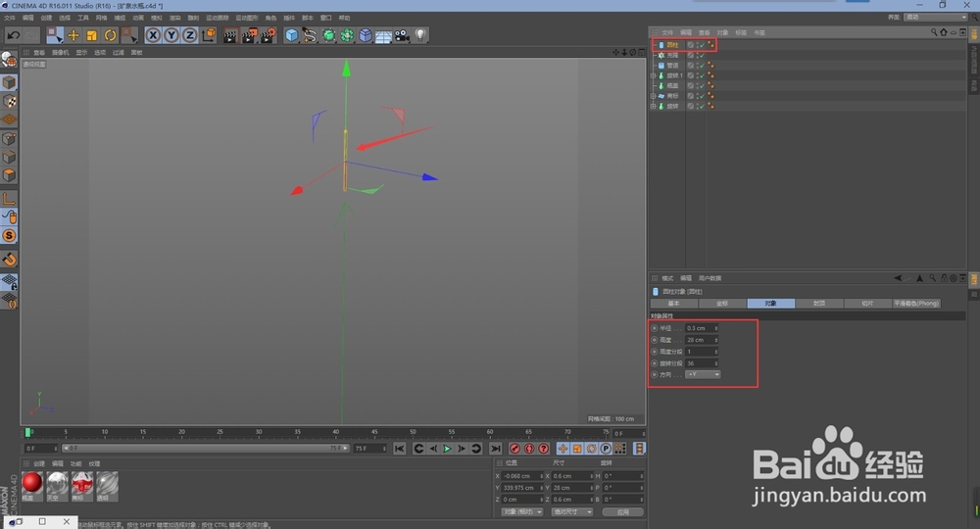Render to Picture Viewer
980x529 pixels.
pyautogui.click(x=249, y=35)
